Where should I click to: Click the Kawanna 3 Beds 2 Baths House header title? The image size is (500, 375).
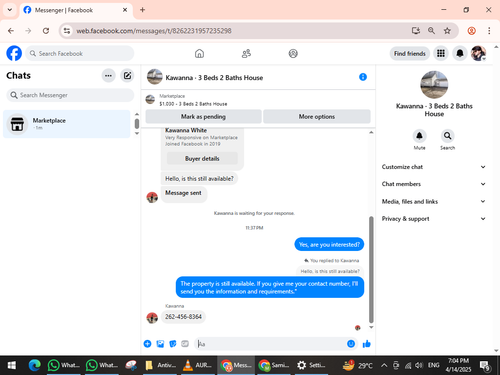214,78
